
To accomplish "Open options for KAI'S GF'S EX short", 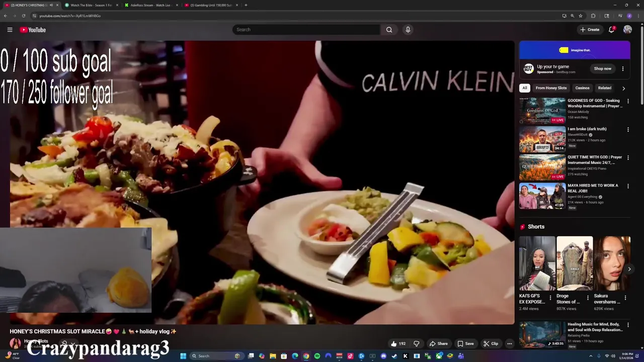I will pos(550,298).
